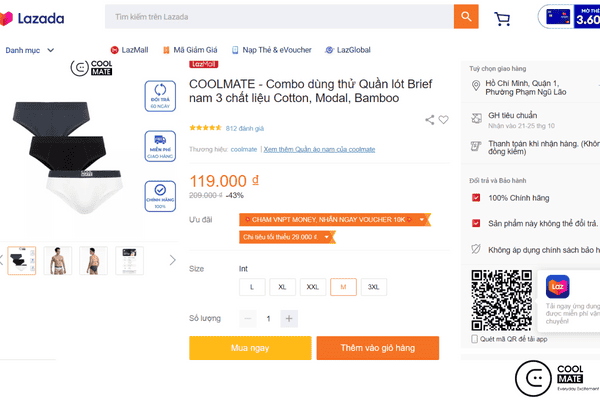This screenshot has height=400, width=600.
Task: Show next product thumbnails arrow
Action: (x=172, y=260)
